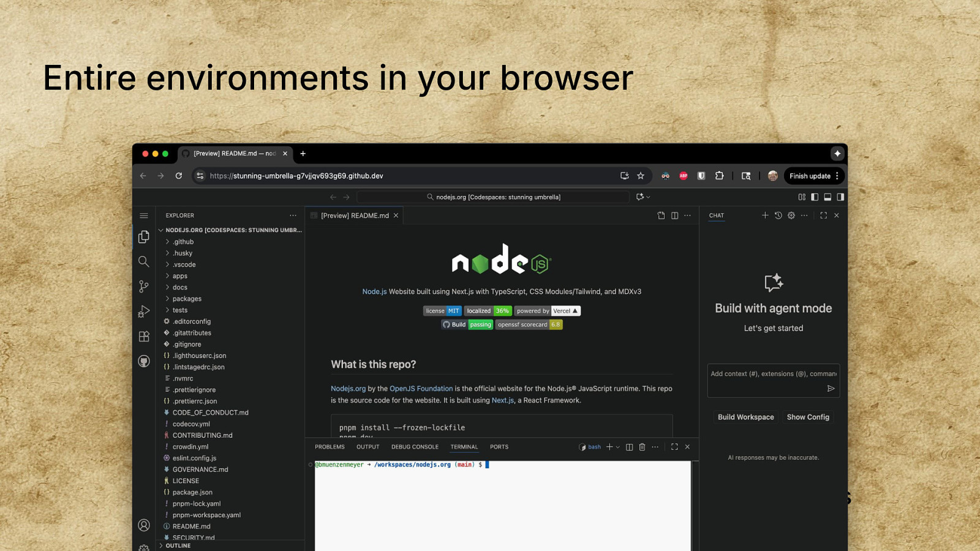Viewport: 980px width, 551px height.
Task: Kill terminal with trash icon
Action: tap(642, 447)
